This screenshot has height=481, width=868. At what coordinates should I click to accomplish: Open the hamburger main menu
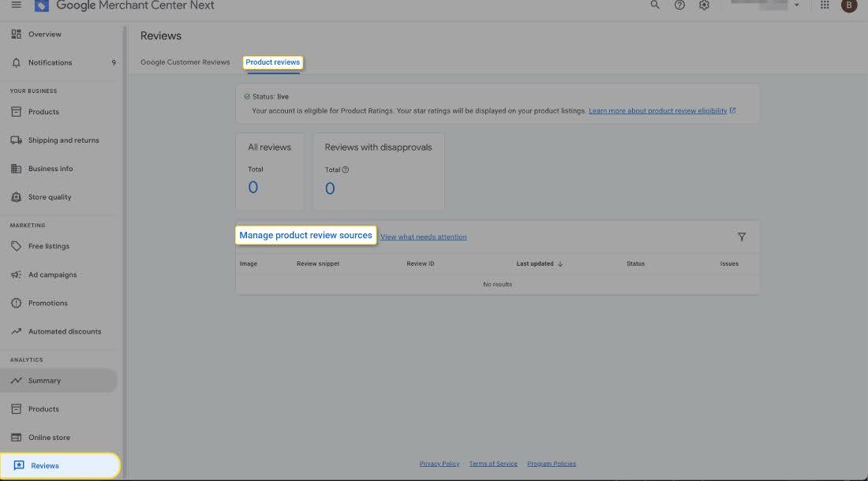click(17, 6)
